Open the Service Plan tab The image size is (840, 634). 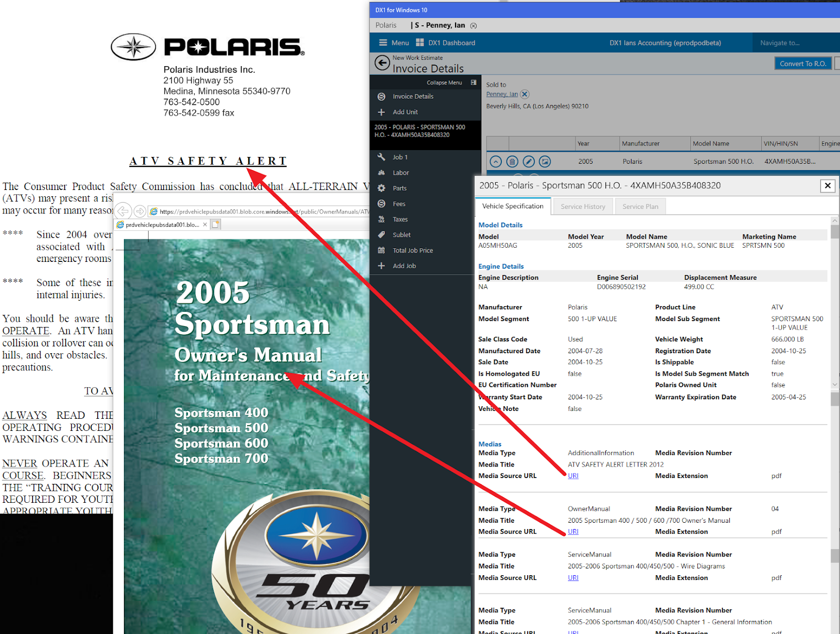click(640, 206)
